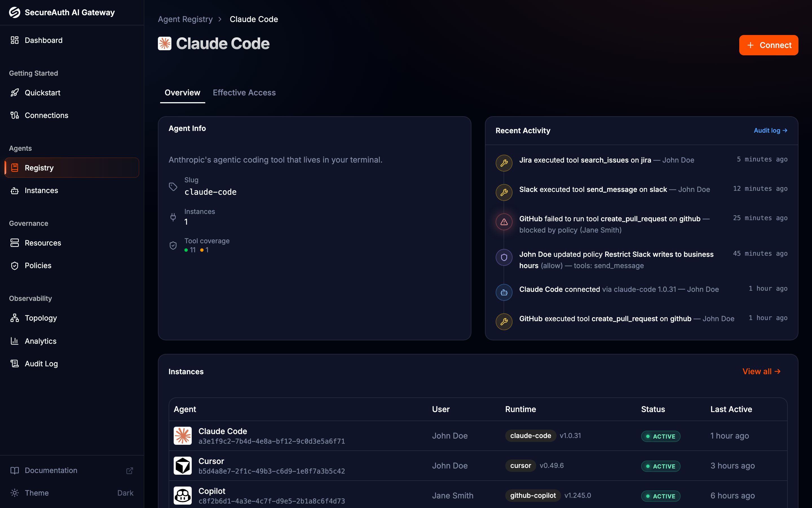Click the Cursor instance logo
The image size is (812, 508).
(x=182, y=466)
